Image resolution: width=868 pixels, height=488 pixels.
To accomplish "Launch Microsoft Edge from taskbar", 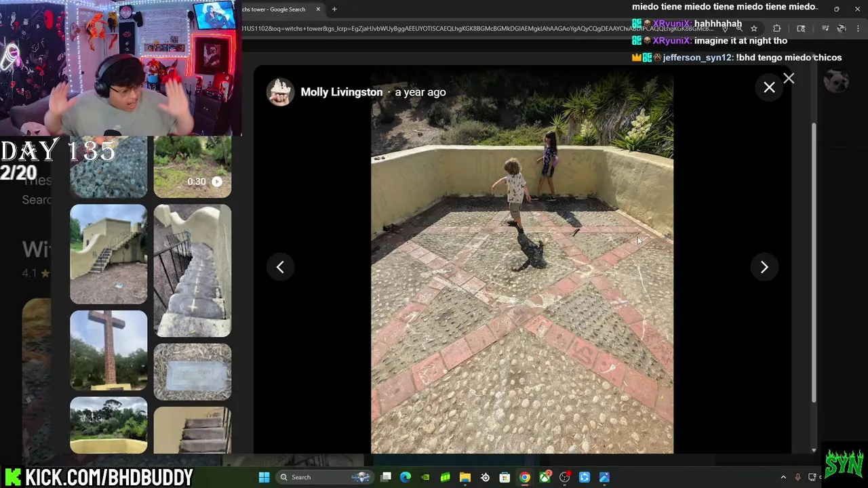I will (406, 477).
